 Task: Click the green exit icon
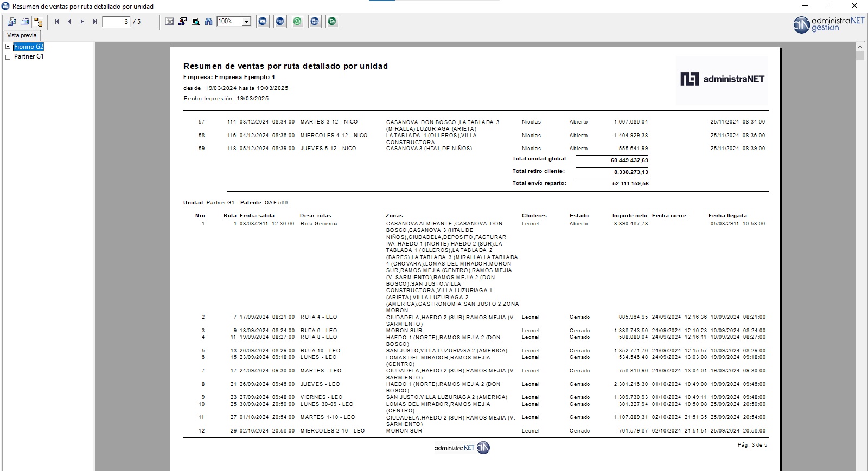pyautogui.click(x=333, y=22)
